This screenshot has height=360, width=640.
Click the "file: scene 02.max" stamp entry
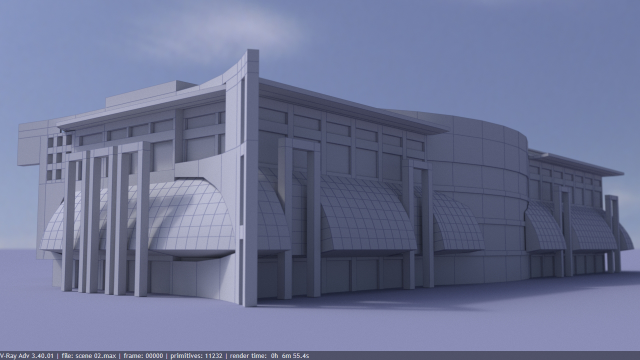[89, 356]
